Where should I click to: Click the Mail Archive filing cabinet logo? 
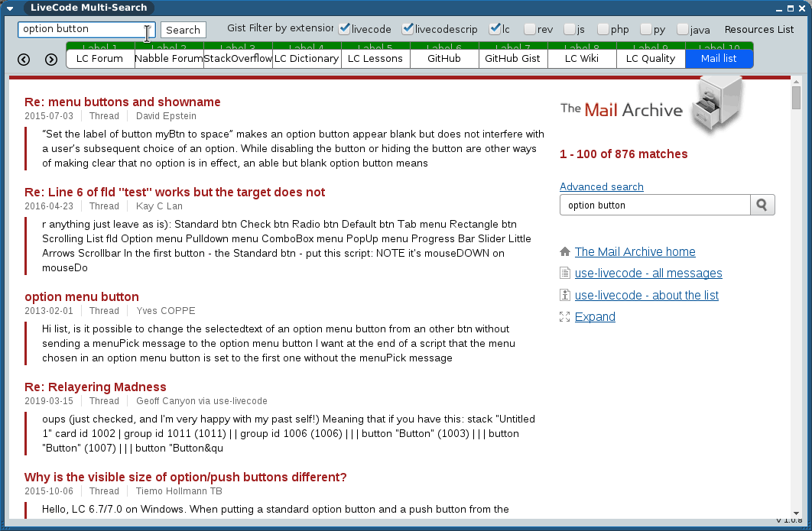[x=718, y=105]
